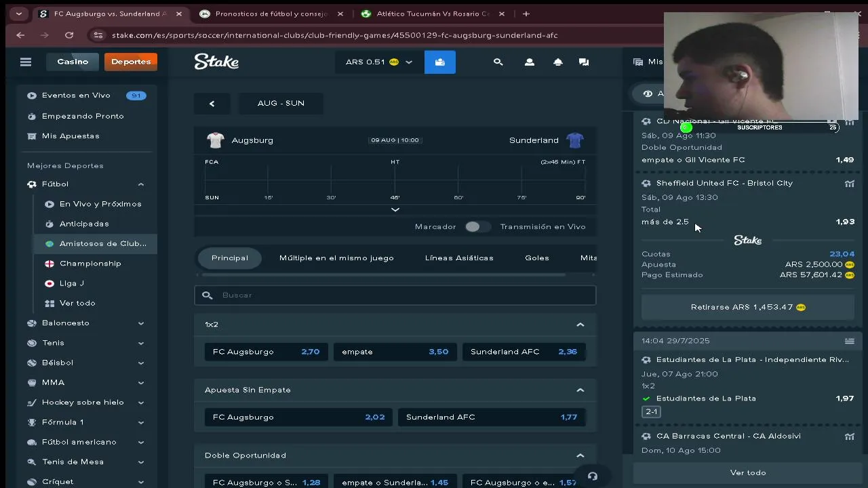Switch to the Casino section
Viewport: 868px width, 488px height.
coord(73,62)
